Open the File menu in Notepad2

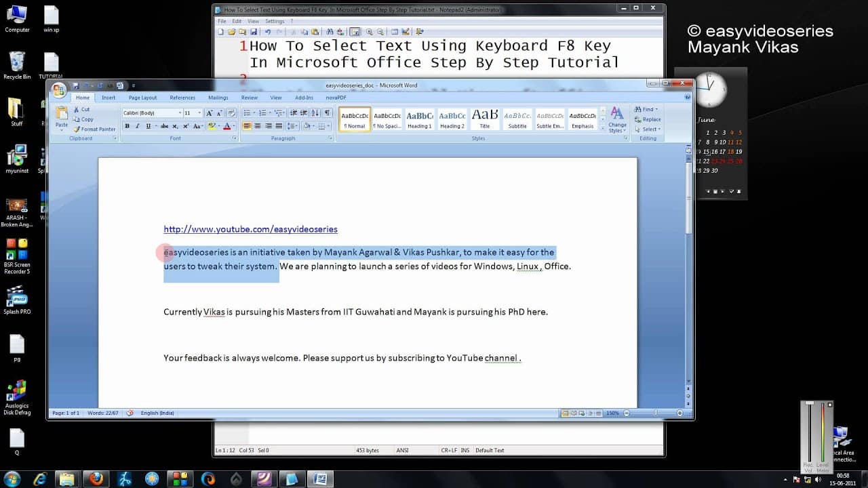(222, 21)
